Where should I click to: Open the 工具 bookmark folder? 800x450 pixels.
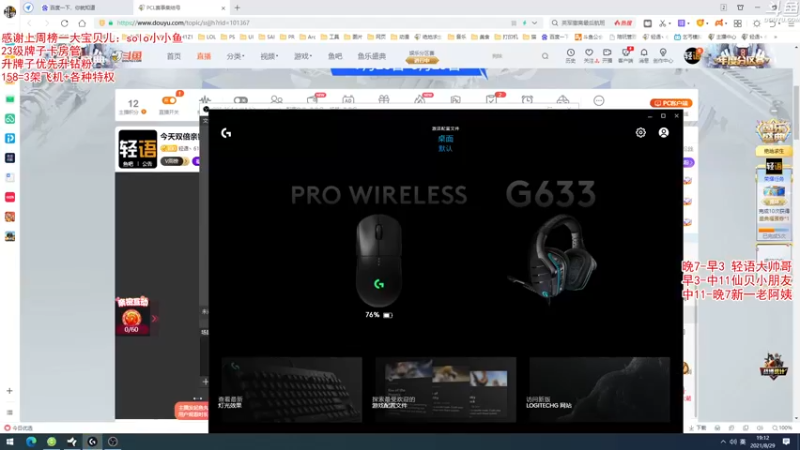coord(330,37)
